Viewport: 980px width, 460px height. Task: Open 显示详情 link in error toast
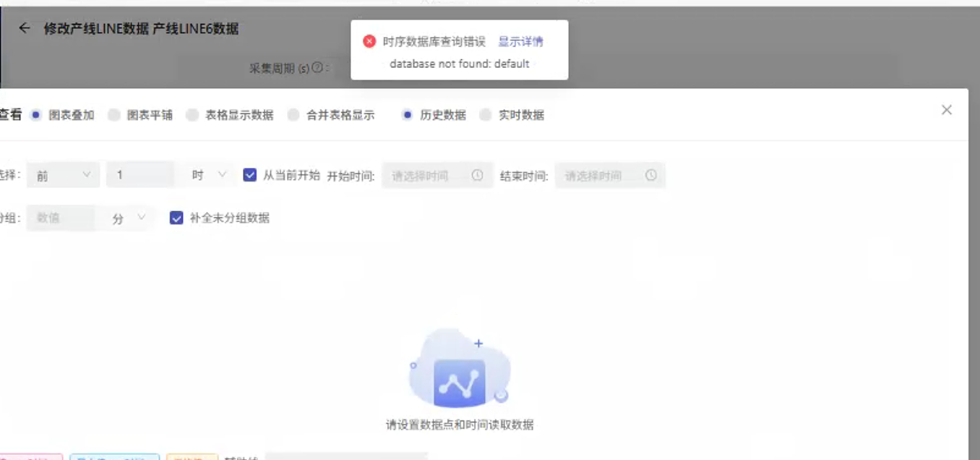(520, 42)
